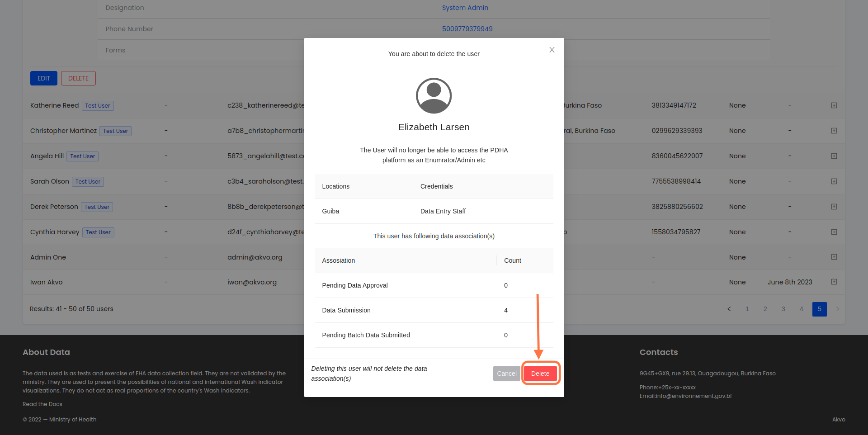
Task: Expand Katherine Reed's row details
Action: coord(834,105)
